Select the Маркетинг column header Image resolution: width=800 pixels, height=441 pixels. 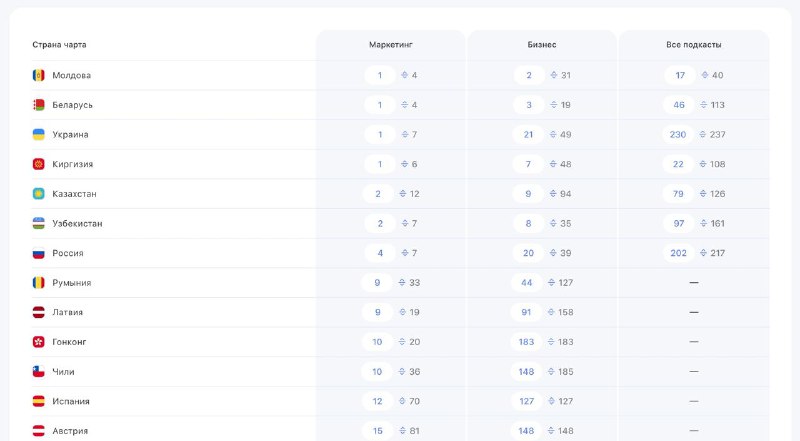[391, 44]
